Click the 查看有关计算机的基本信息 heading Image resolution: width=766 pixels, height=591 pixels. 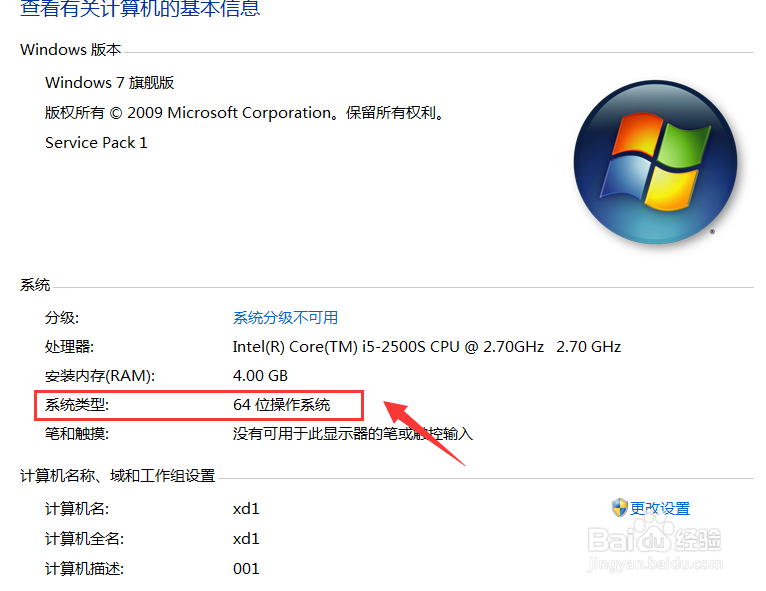[x=140, y=8]
